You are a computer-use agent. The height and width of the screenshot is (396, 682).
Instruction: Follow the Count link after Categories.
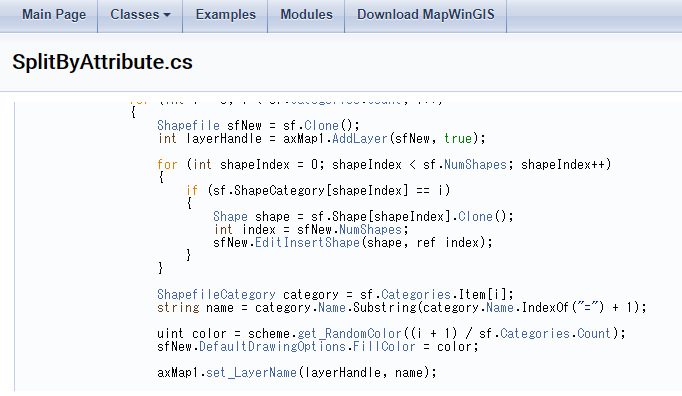[594, 333]
